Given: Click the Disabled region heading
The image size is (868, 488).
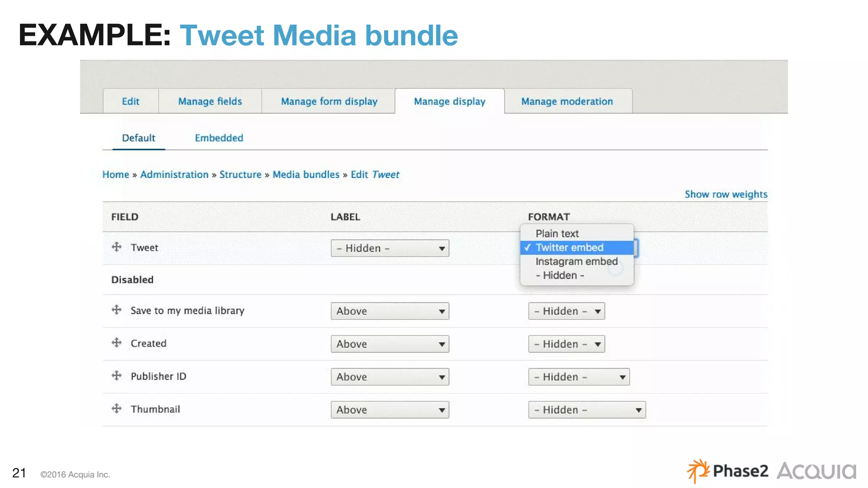Looking at the screenshot, I should (132, 280).
